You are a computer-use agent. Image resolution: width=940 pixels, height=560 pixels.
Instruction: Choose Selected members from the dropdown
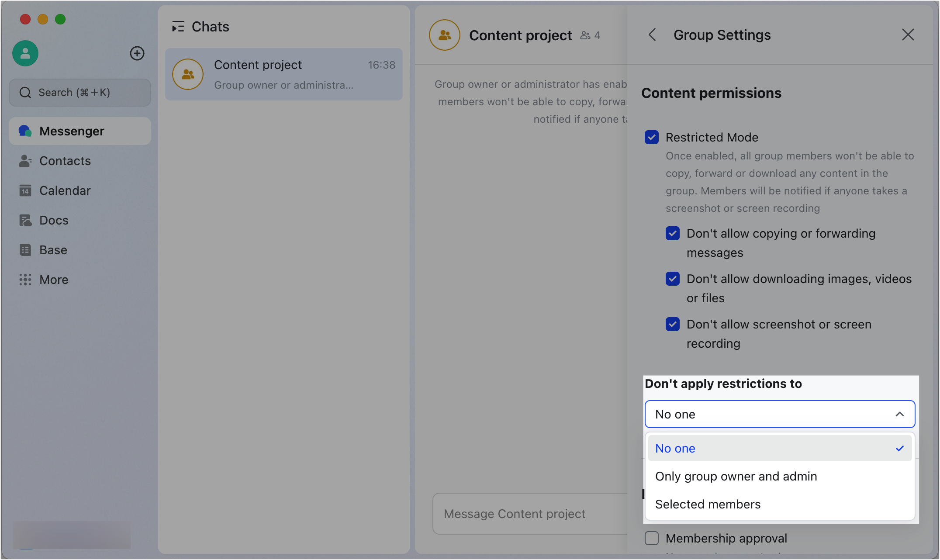click(708, 504)
